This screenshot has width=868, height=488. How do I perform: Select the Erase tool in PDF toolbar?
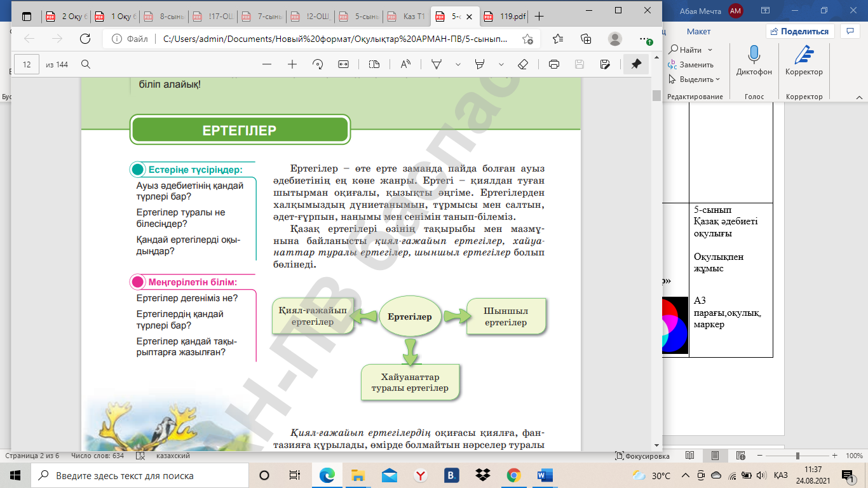pyautogui.click(x=523, y=64)
